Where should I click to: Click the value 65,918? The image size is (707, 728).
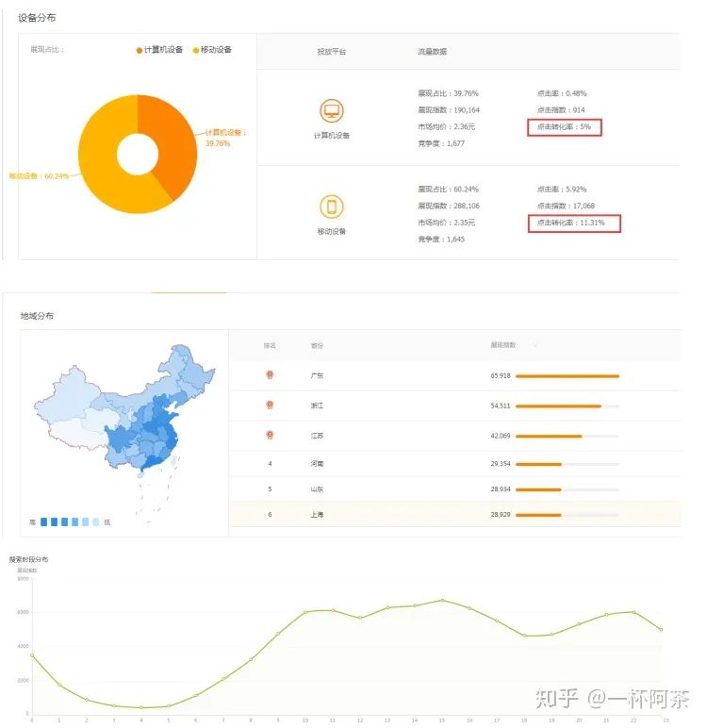click(x=501, y=375)
